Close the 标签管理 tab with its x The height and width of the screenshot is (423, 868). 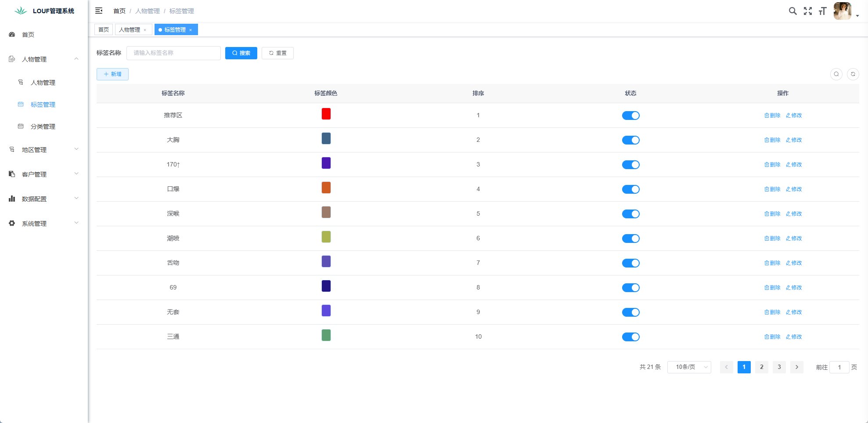[191, 30]
